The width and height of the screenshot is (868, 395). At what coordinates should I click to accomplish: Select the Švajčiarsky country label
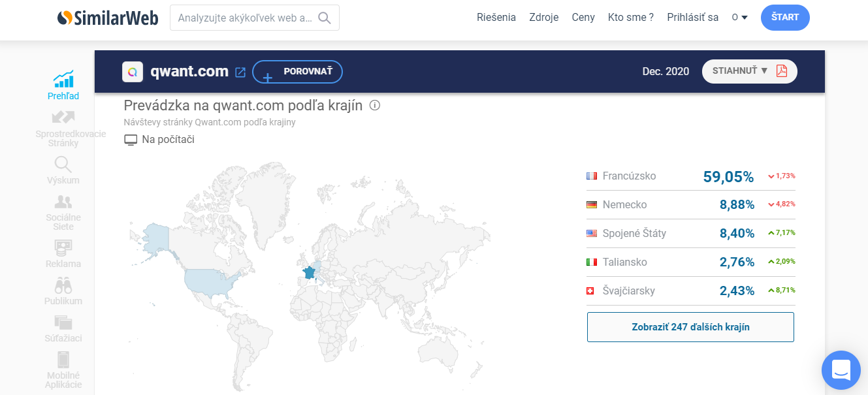click(629, 291)
